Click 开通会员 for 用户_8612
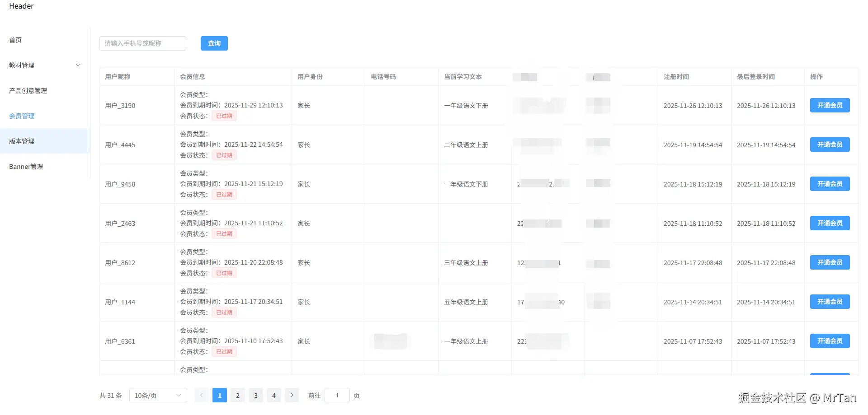The height and width of the screenshot is (415, 868). coord(829,262)
